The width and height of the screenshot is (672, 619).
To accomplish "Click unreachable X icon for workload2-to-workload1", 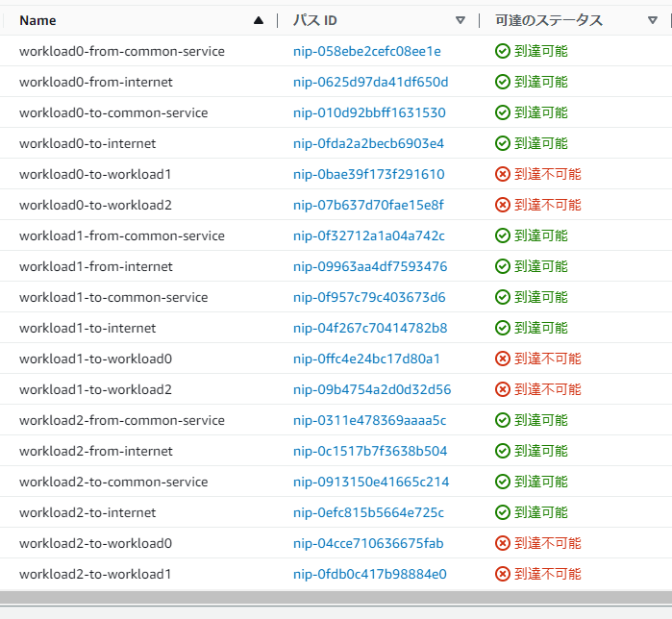I will click(502, 574).
